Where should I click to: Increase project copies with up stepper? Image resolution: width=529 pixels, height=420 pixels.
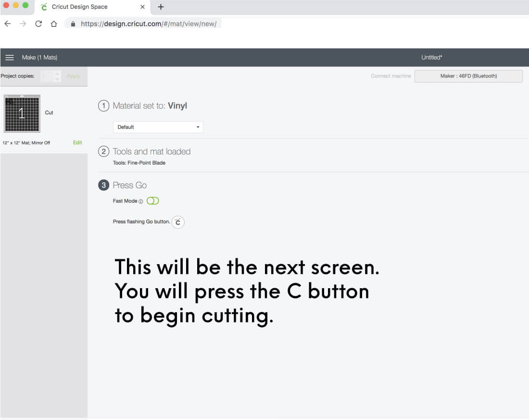click(57, 73)
